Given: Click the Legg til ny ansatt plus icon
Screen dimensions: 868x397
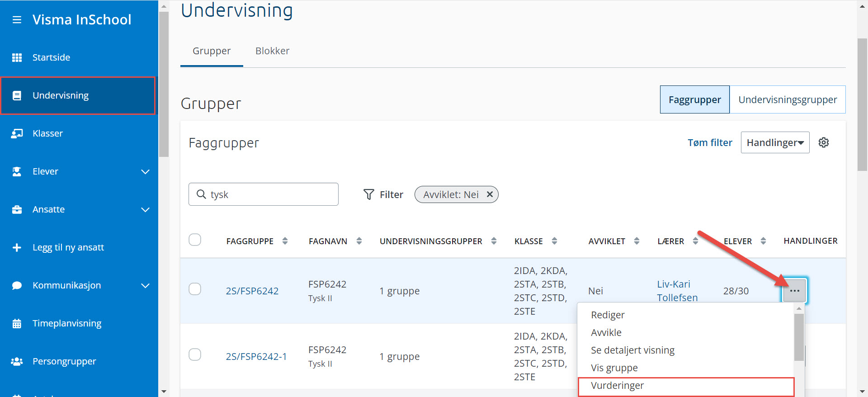Looking at the screenshot, I should click(17, 247).
